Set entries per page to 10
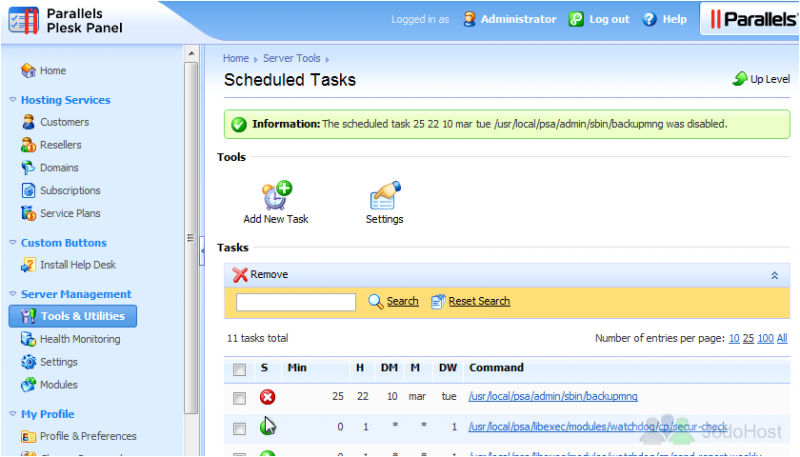This screenshot has height=457, width=800. coord(734,338)
